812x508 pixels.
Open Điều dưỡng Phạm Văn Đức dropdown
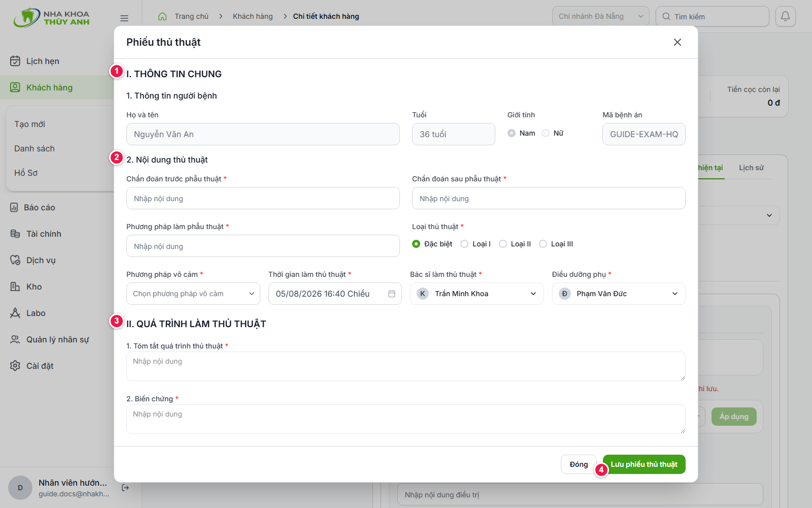619,294
